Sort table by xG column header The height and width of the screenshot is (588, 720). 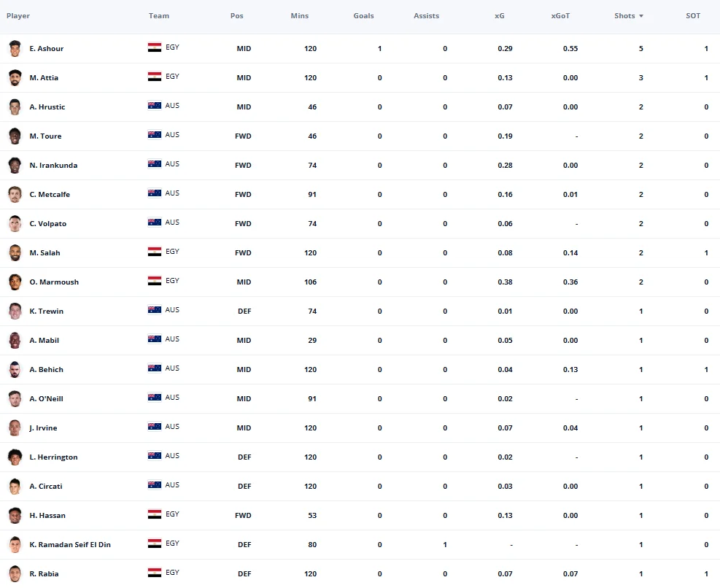click(499, 15)
